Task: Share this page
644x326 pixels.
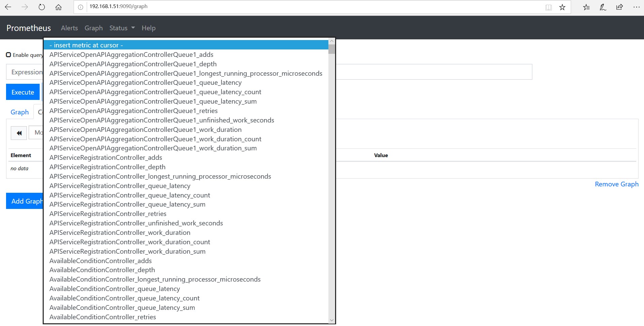Action: pyautogui.click(x=619, y=7)
